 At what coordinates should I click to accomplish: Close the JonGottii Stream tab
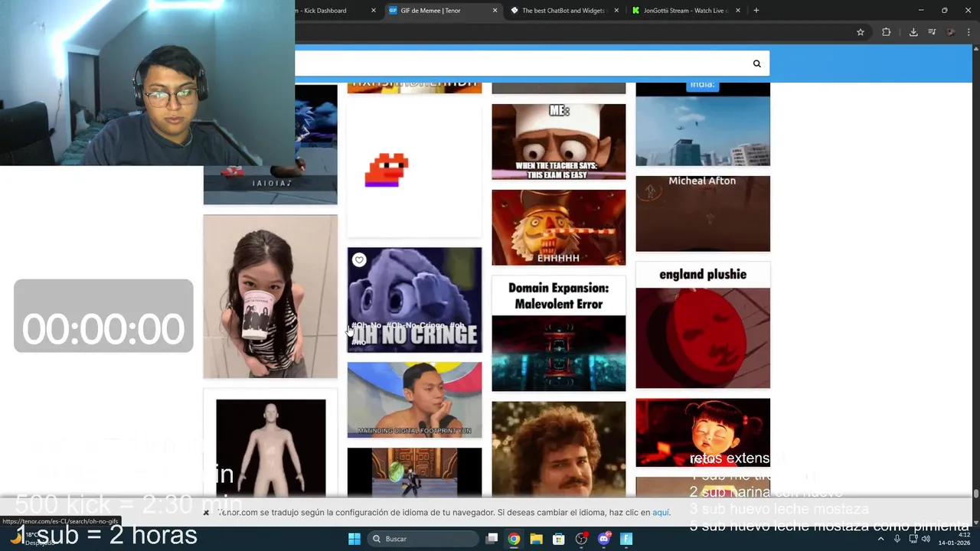(738, 11)
